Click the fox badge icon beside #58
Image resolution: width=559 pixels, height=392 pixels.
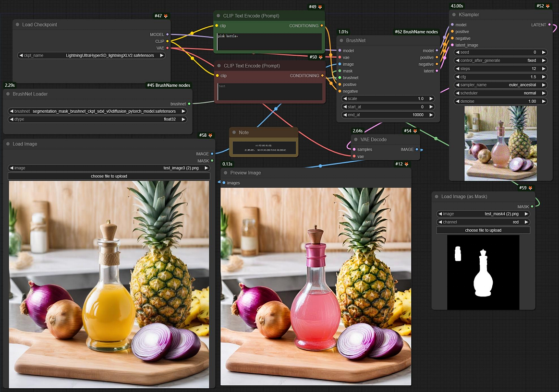point(210,135)
